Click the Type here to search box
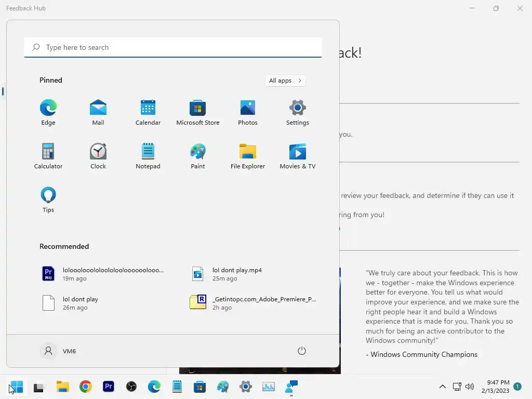Screen dimensions: 532x399 [173, 47]
